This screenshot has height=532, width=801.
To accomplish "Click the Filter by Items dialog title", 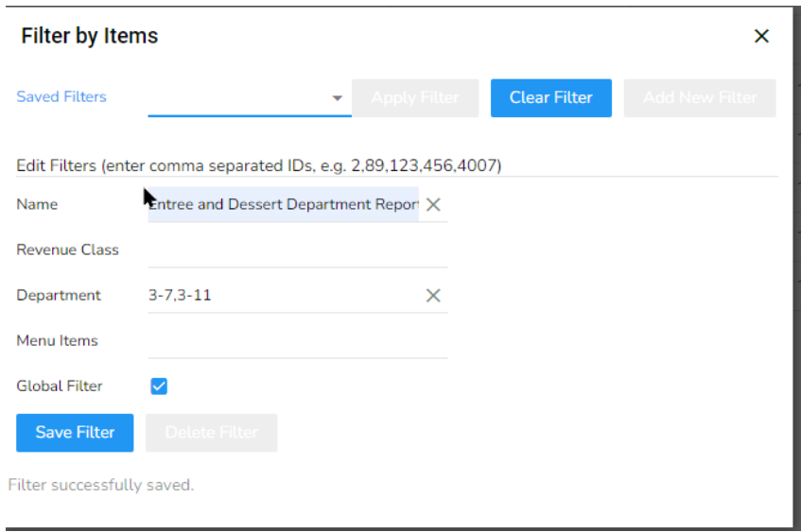I will (x=90, y=37).
